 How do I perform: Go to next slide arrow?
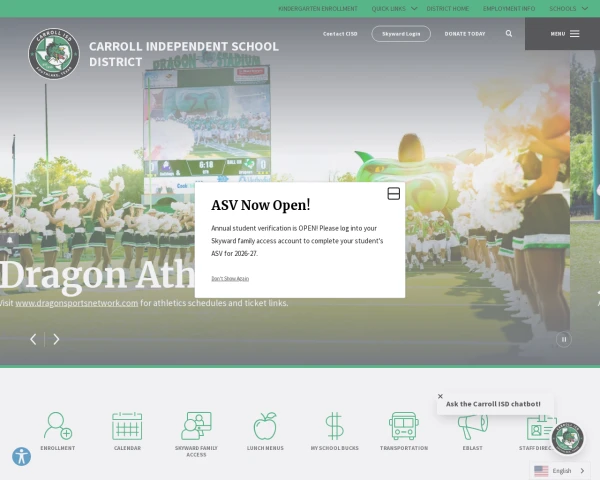pyautogui.click(x=56, y=339)
